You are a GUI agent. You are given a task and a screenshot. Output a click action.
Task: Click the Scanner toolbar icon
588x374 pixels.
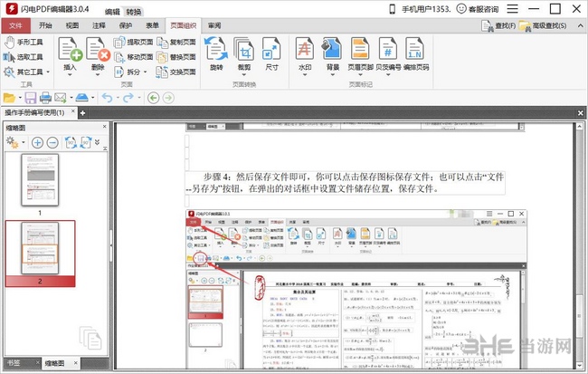coord(81,98)
